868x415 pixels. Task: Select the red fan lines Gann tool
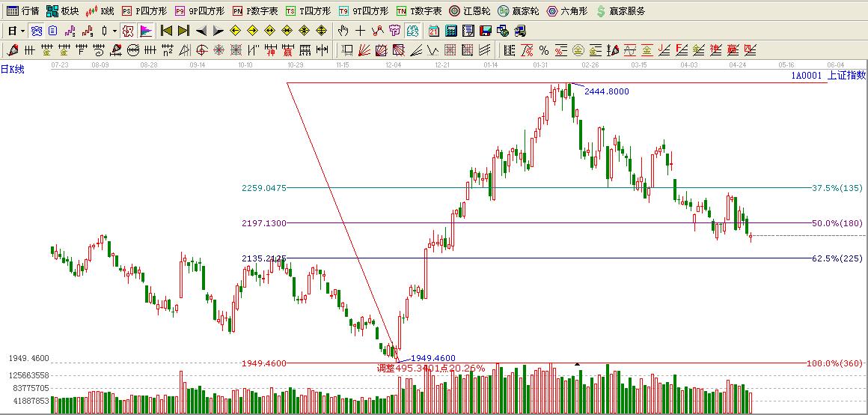click(x=363, y=50)
